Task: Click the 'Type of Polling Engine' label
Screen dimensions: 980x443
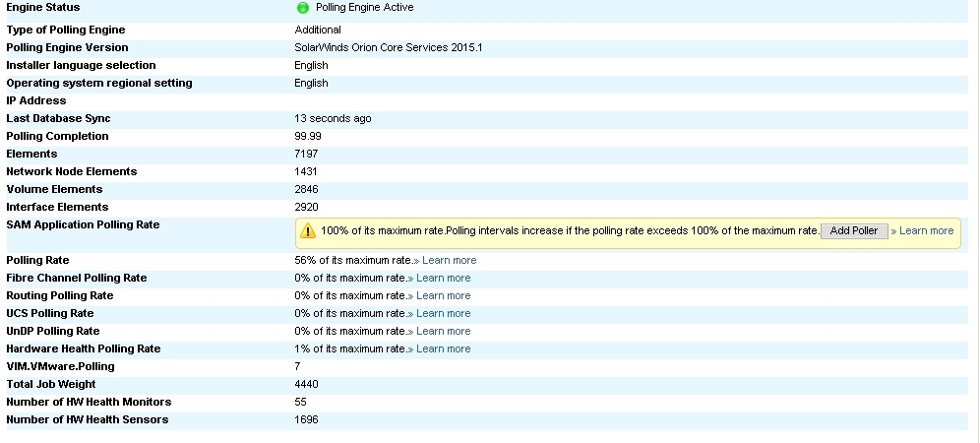Action: click(66, 31)
